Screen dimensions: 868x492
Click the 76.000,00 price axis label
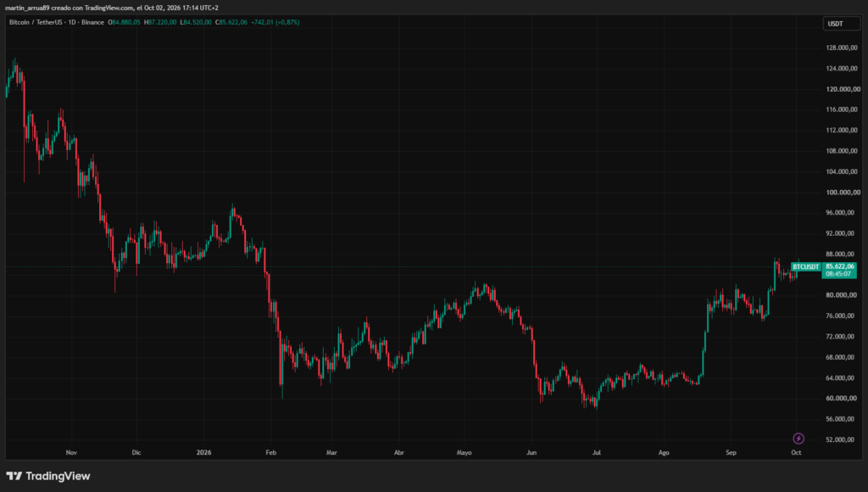[x=842, y=316]
